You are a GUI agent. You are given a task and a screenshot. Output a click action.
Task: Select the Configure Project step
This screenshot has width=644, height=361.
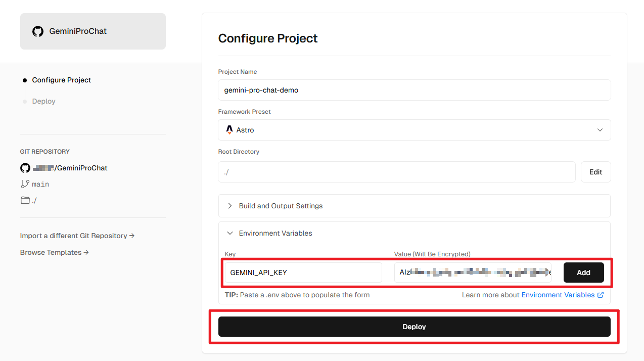(x=62, y=80)
